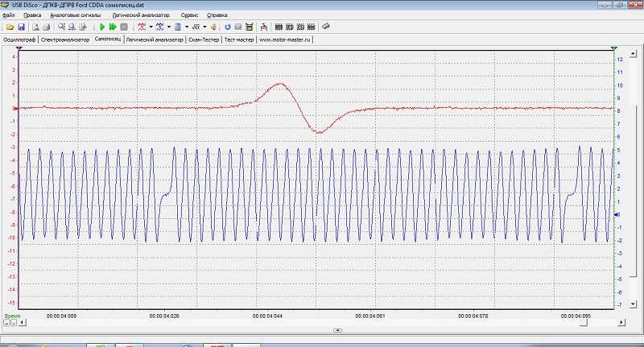
Task: Open dropdown next to document list icon
Action: [187, 27]
